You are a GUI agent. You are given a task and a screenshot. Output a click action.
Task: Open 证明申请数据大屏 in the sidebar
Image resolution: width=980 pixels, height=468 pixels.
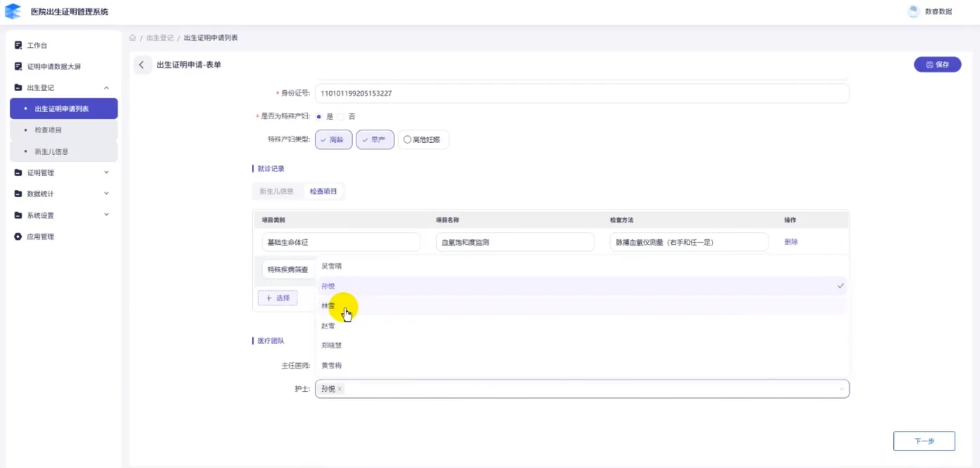[54, 67]
